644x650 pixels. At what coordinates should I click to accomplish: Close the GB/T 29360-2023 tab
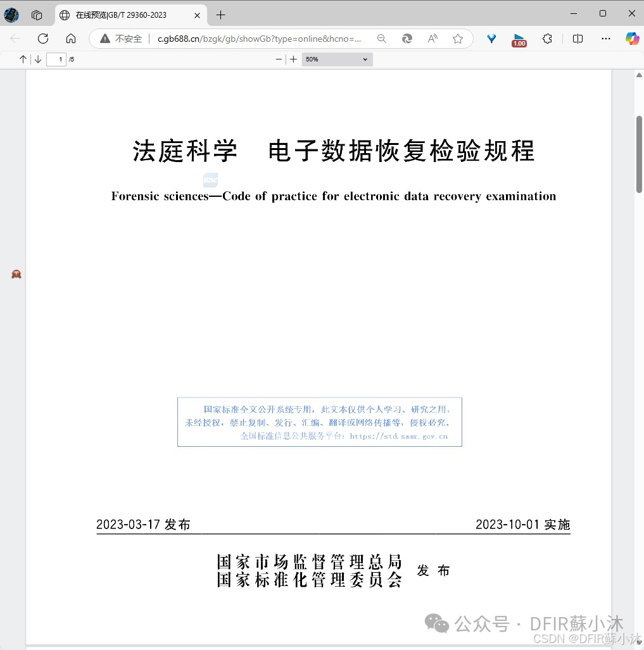(198, 15)
